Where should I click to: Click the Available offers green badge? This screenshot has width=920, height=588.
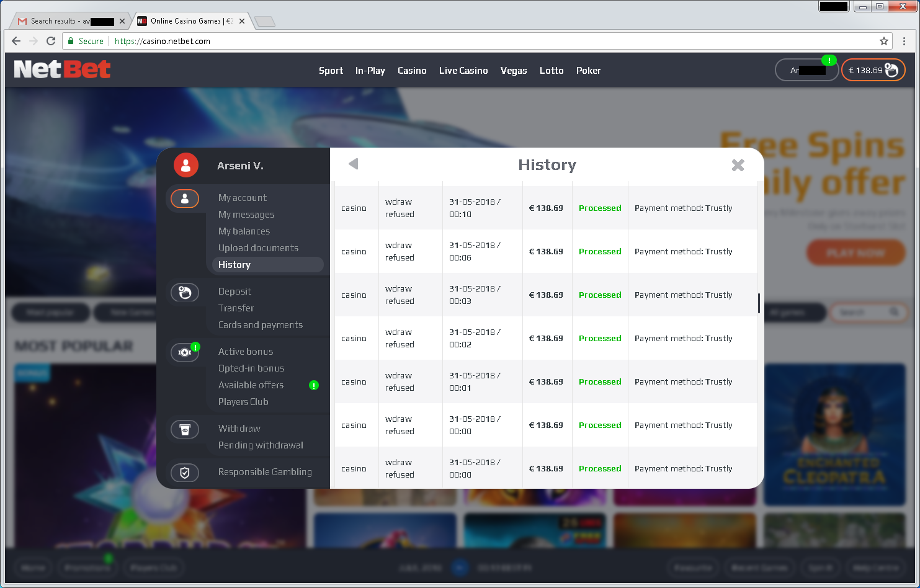tap(314, 385)
